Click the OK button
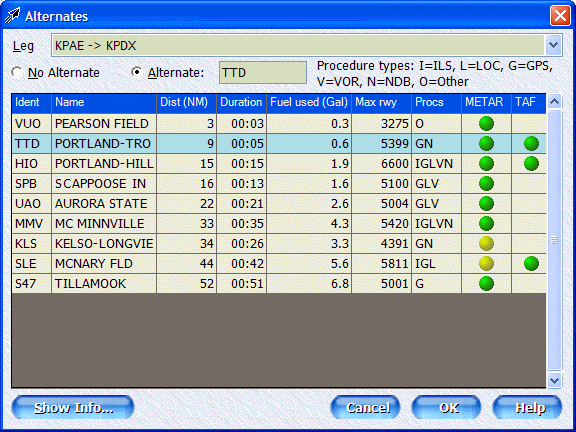Viewport: 576px width, 432px height. [x=446, y=407]
